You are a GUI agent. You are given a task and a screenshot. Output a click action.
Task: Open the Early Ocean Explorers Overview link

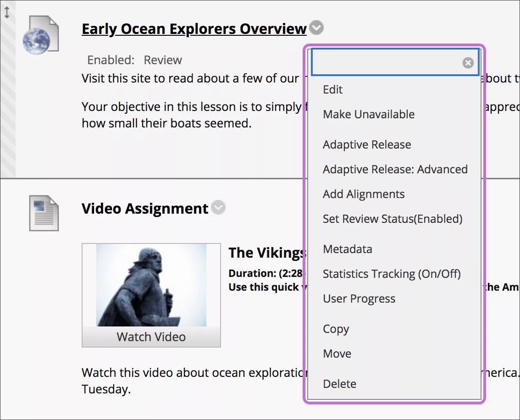click(x=194, y=28)
